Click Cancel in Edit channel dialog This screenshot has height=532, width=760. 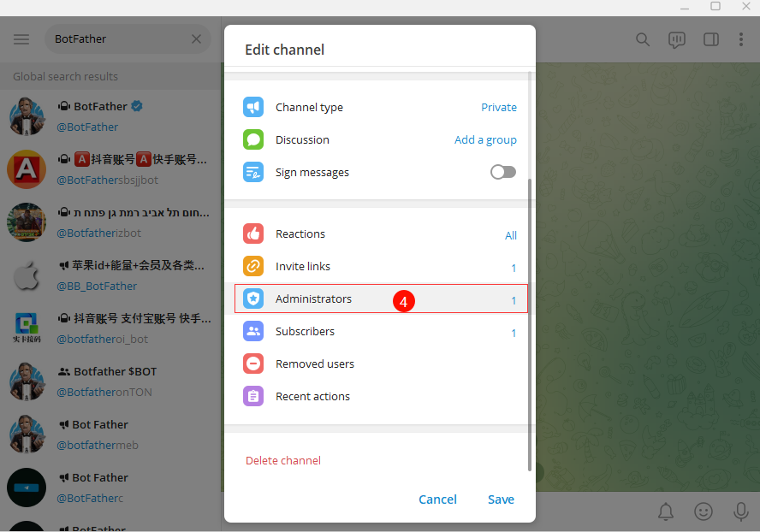point(437,499)
